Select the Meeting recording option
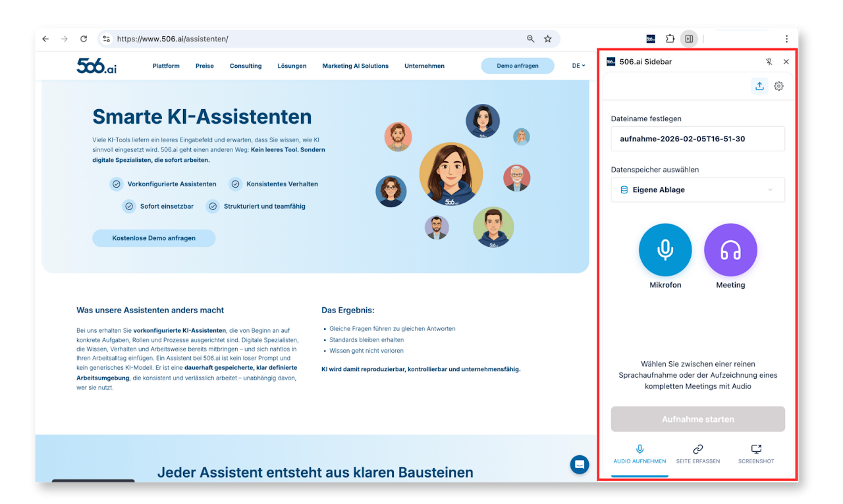This screenshot has height=504, width=843. [x=730, y=250]
